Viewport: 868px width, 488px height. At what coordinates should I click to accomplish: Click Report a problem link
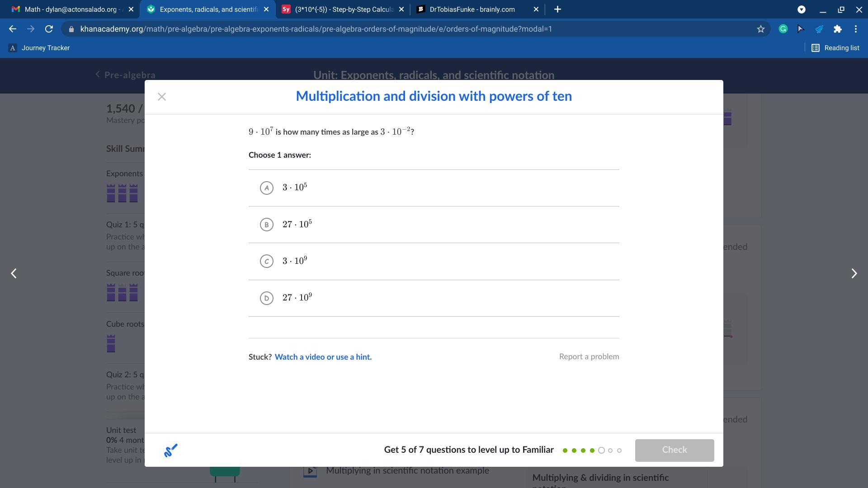[x=589, y=357]
